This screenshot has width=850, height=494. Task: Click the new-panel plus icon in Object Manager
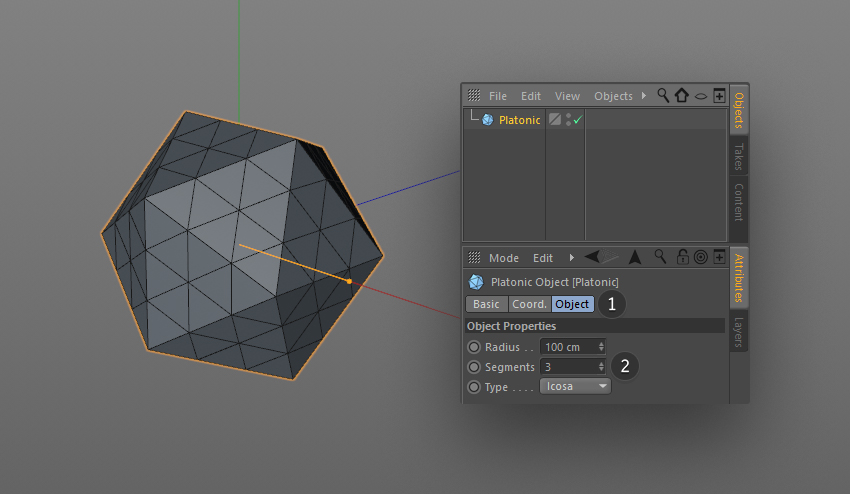click(719, 96)
